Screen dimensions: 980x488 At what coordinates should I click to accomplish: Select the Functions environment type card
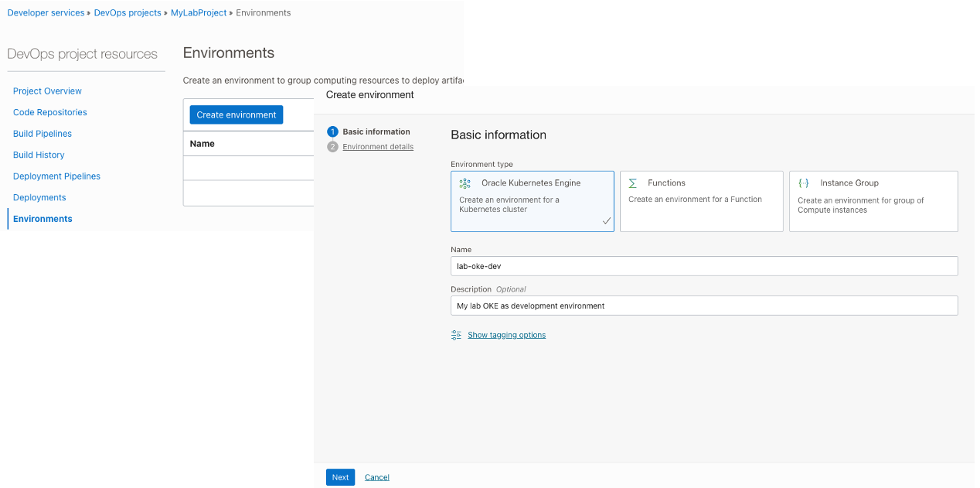(x=701, y=201)
